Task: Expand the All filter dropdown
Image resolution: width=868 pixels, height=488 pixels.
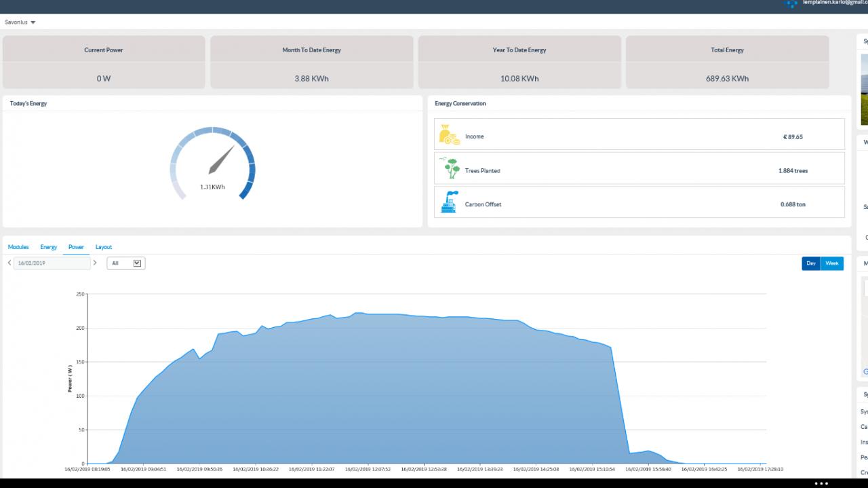Action: pyautogui.click(x=126, y=263)
